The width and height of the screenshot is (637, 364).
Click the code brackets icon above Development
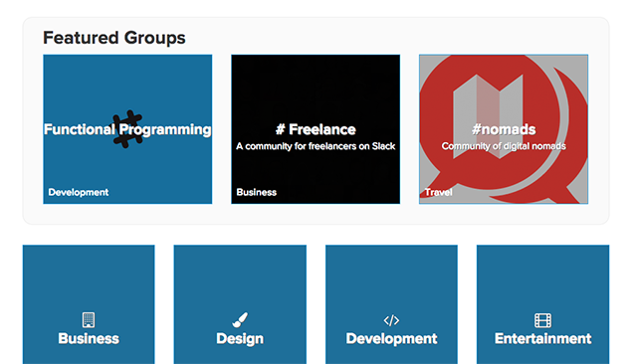pos(391,320)
